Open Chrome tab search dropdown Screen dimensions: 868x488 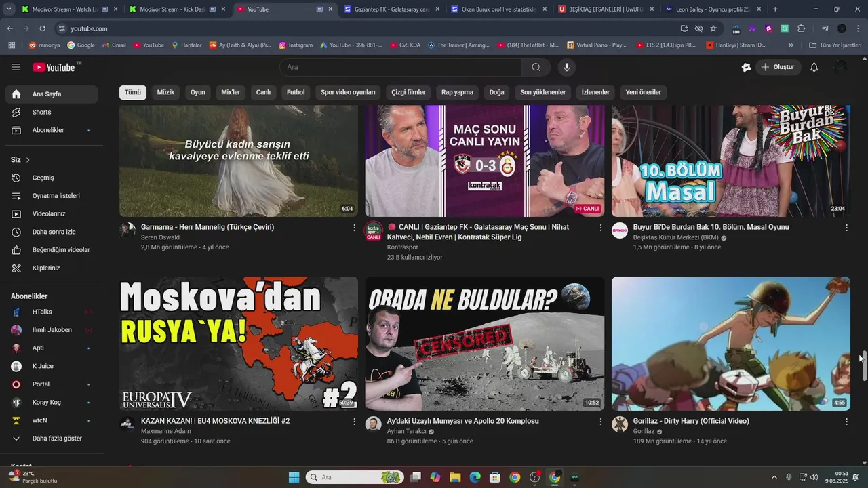click(x=9, y=9)
